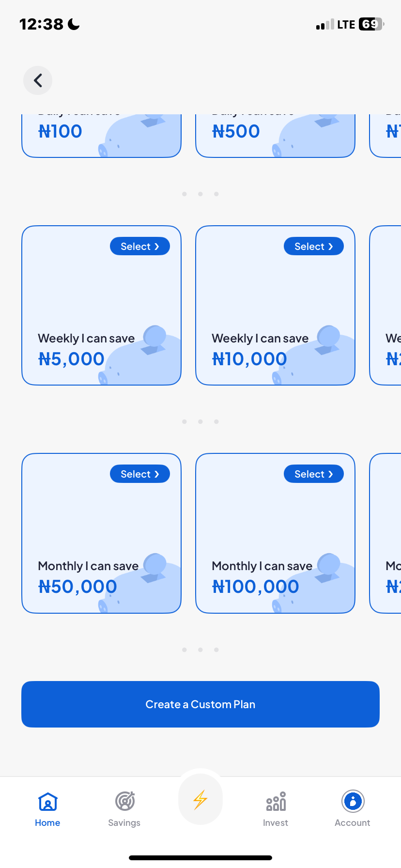401x868 pixels.
Task: Choose the Daily ₦100 plan card
Action: click(x=101, y=136)
